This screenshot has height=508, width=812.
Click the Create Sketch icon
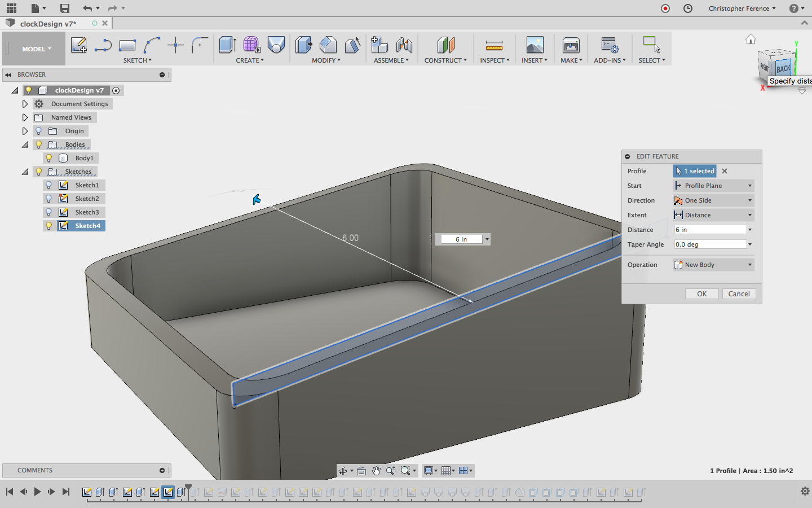coord(78,45)
